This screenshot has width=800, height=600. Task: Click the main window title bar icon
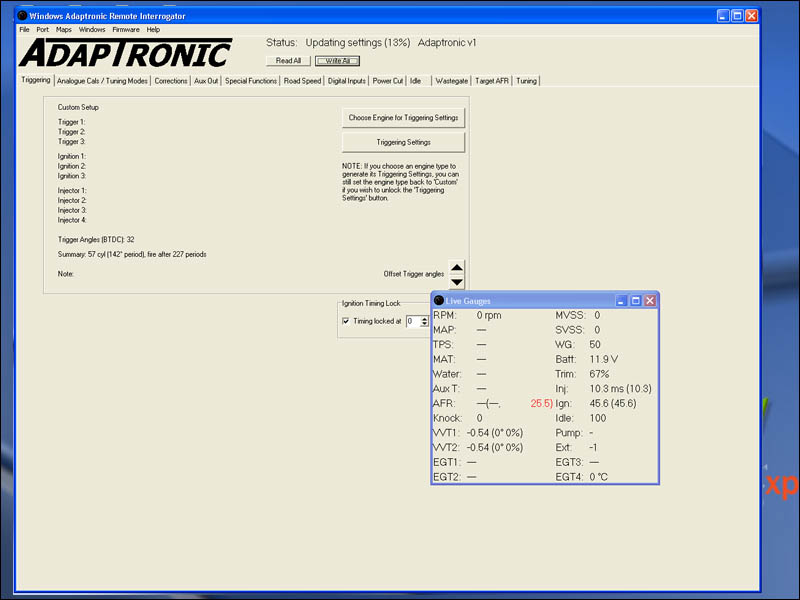tap(22, 15)
